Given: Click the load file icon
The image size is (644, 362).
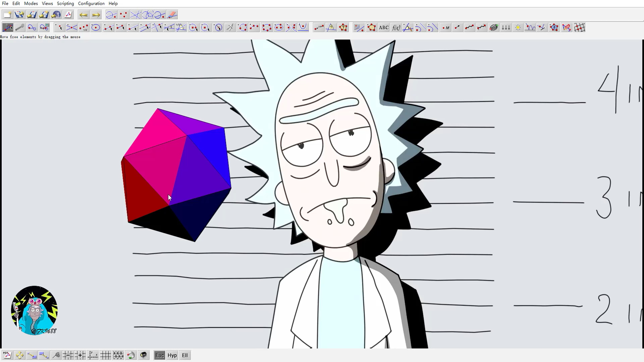Looking at the screenshot, I should [x=19, y=15].
